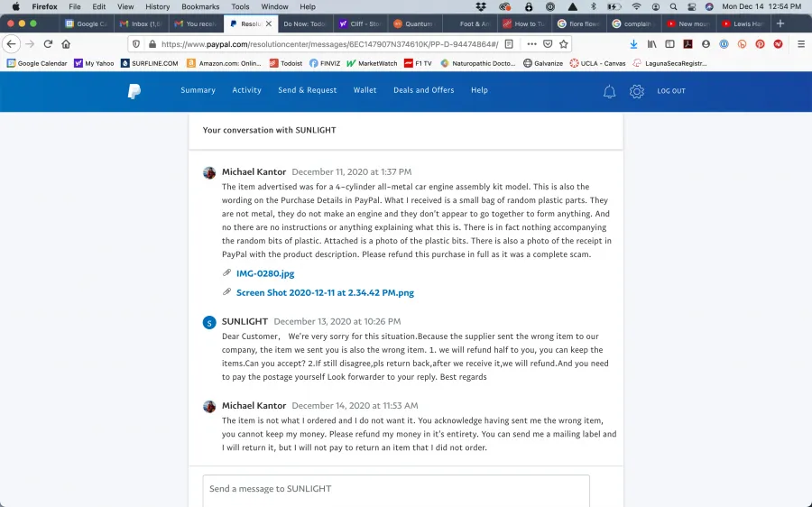Viewport: 812px width, 507px height.
Task: Click LOG OUT button
Action: pos(671,91)
